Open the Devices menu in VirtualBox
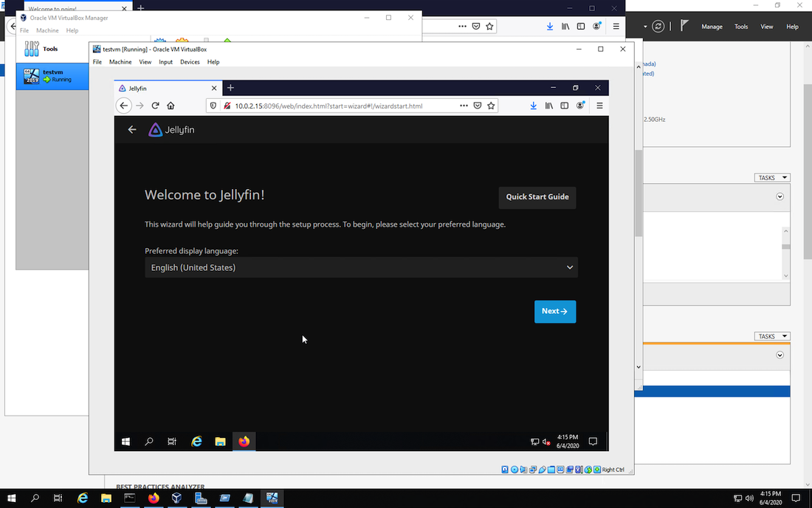 click(x=190, y=62)
